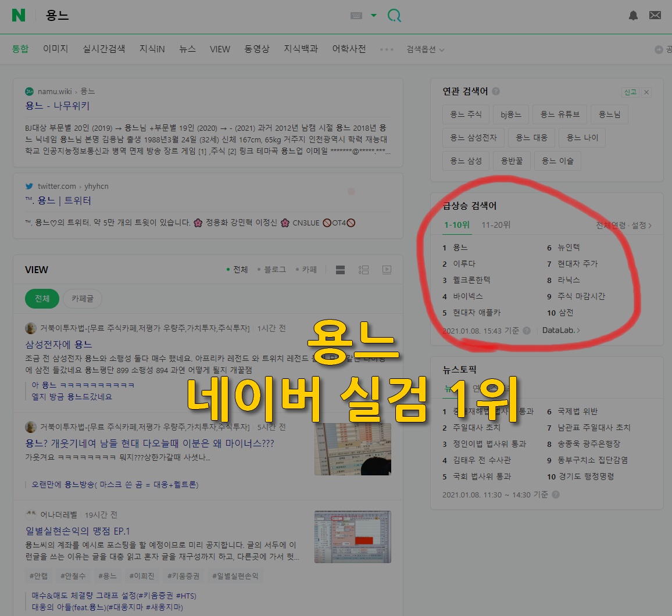Switch to VIEW list layout icon
This screenshot has height=616, width=672.
click(x=363, y=270)
